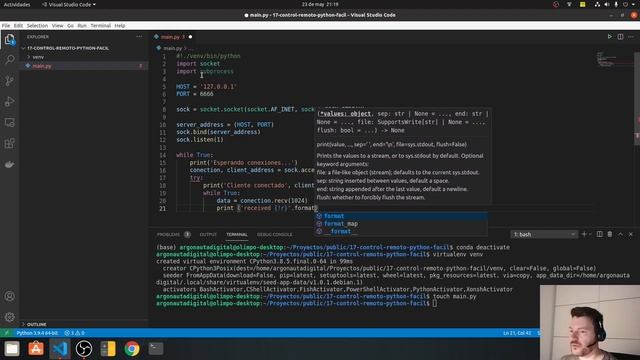Screen dimensions: 640x360
Task: Switch to the Output panel tab
Action: (208, 235)
